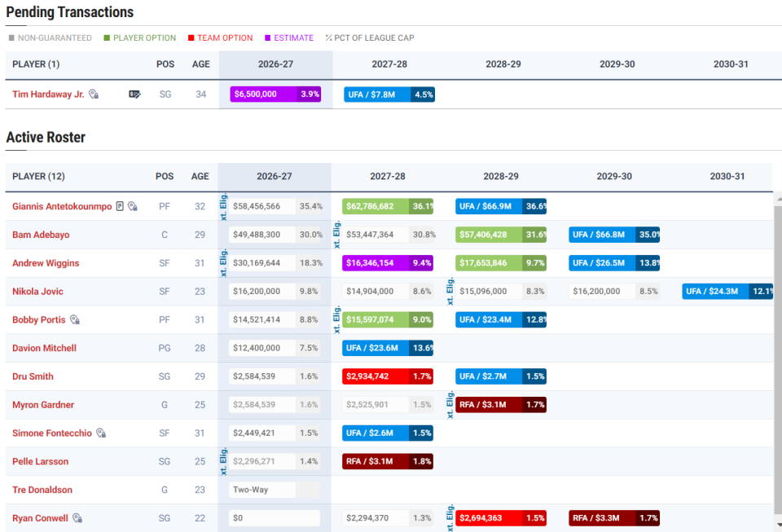Click Tre Donaldson's Two-Way cell

[275, 490]
